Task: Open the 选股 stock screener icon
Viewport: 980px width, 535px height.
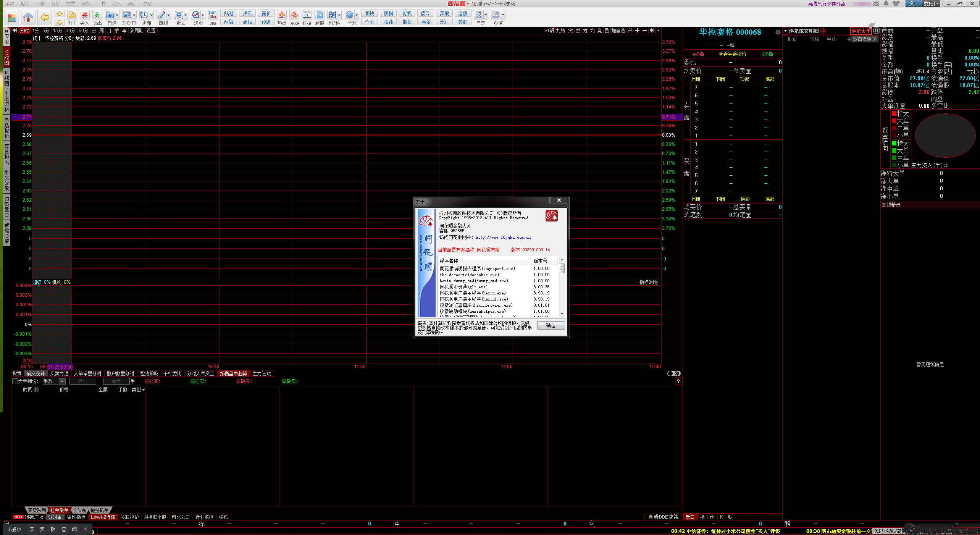Action: pyautogui.click(x=196, y=15)
